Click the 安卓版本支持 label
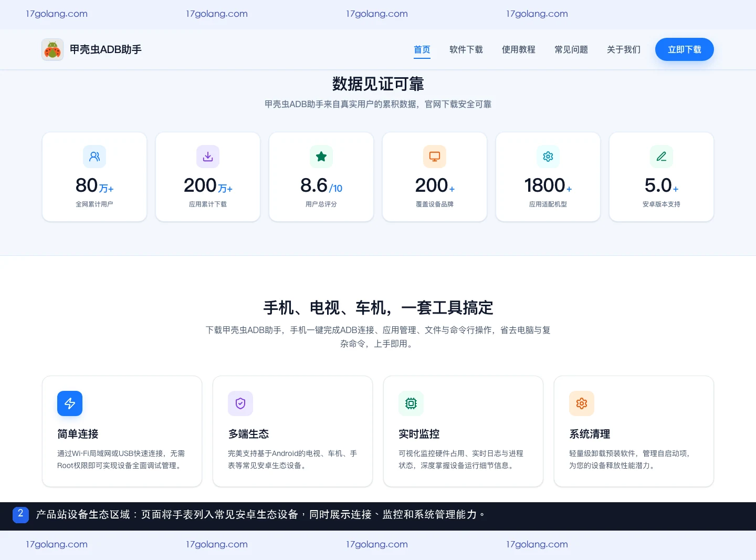756x560 pixels. pyautogui.click(x=661, y=204)
